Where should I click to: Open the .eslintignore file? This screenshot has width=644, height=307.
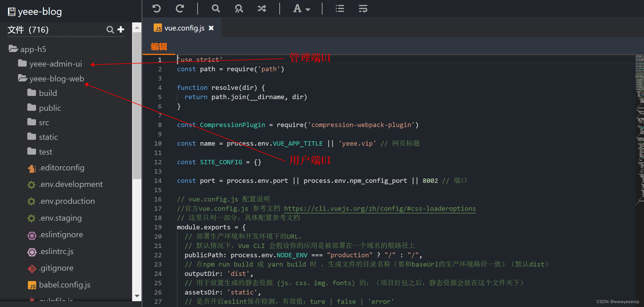(x=55, y=235)
